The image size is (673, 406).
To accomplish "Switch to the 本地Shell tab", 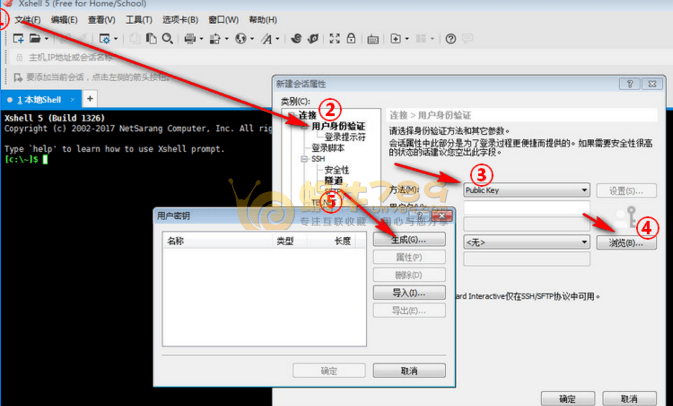I will (x=40, y=100).
